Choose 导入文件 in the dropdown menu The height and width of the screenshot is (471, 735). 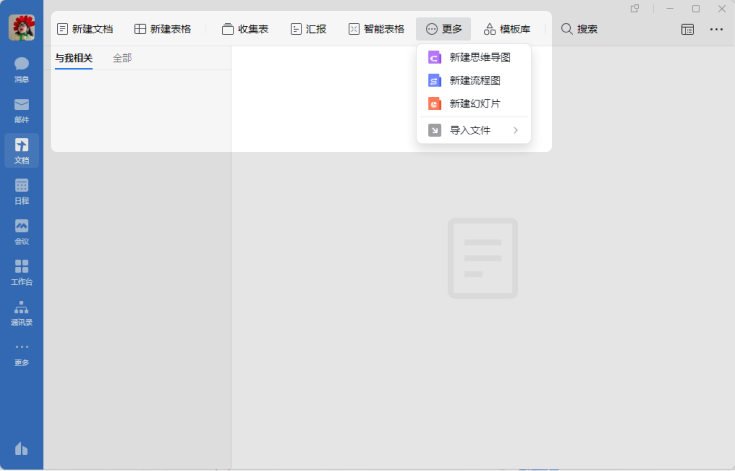(x=473, y=130)
